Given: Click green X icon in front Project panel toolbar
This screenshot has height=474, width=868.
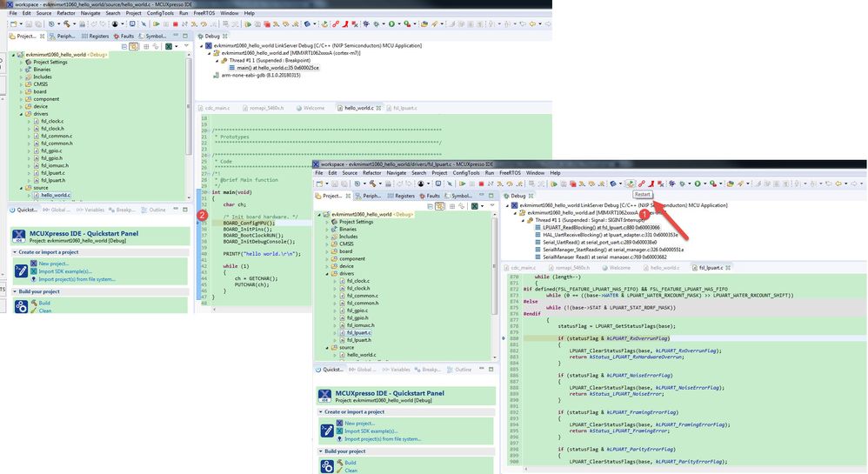Looking at the screenshot, I should pyautogui.click(x=475, y=206).
